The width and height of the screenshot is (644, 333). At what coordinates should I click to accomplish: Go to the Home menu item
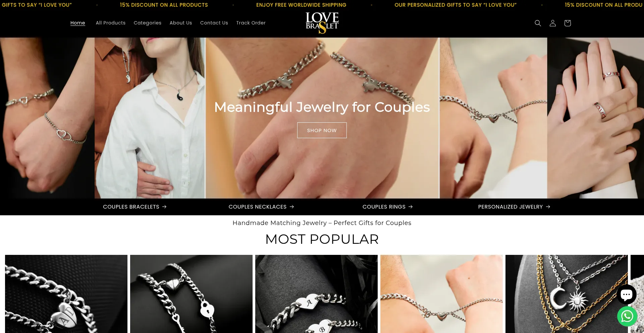tap(77, 23)
